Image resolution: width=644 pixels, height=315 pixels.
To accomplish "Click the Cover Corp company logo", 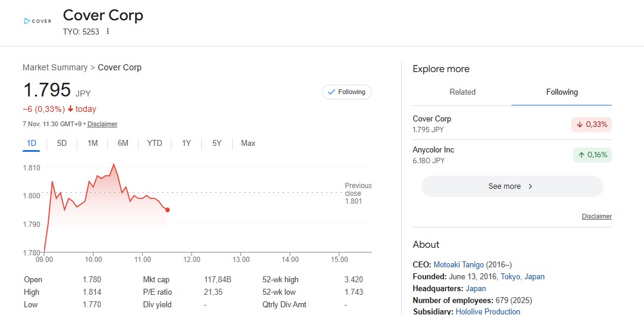I will click(37, 21).
